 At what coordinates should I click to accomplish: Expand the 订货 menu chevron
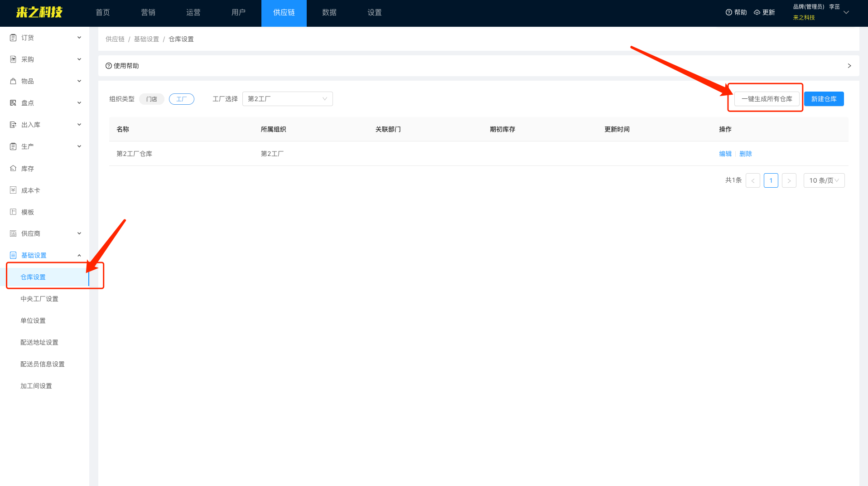pyautogui.click(x=79, y=38)
